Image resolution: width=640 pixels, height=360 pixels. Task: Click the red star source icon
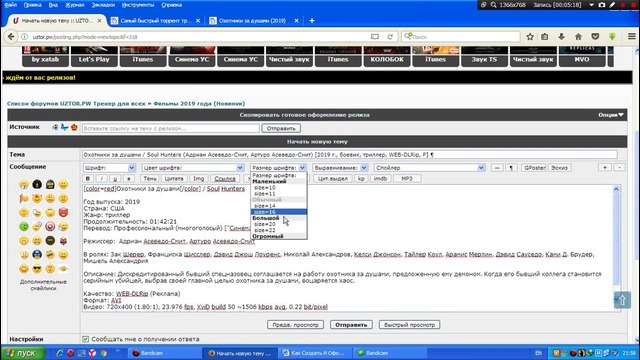click(x=74, y=127)
